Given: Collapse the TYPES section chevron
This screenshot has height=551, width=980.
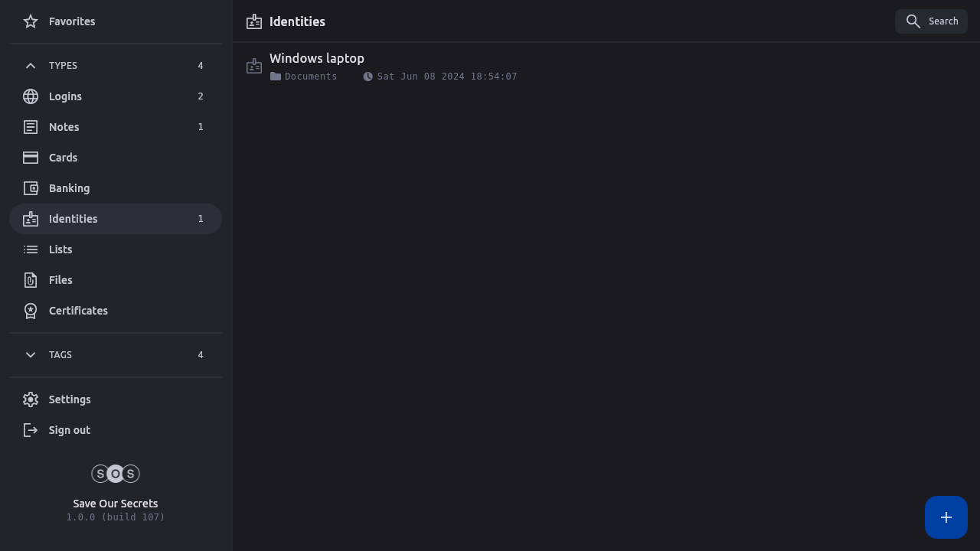Looking at the screenshot, I should pos(31,66).
